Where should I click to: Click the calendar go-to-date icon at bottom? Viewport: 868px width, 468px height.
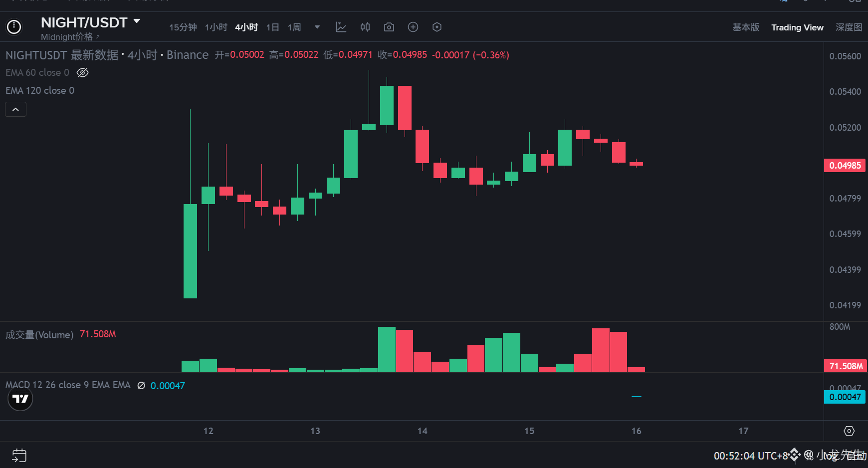[x=19, y=455]
